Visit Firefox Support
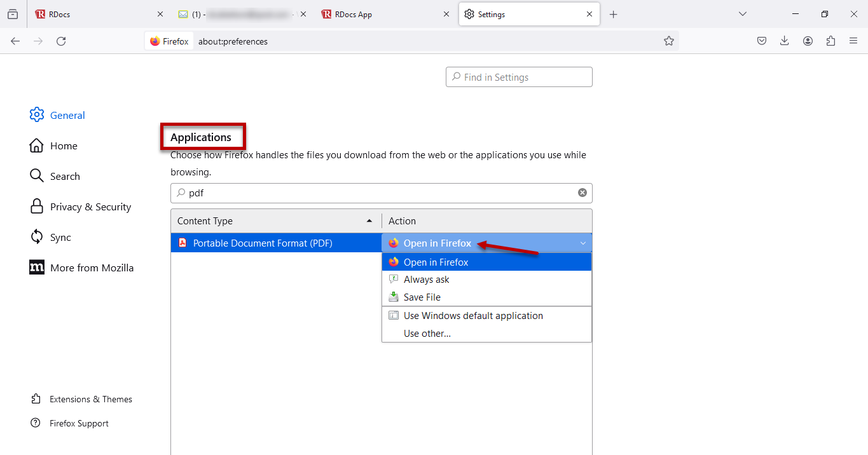The height and width of the screenshot is (455, 868). pyautogui.click(x=79, y=423)
